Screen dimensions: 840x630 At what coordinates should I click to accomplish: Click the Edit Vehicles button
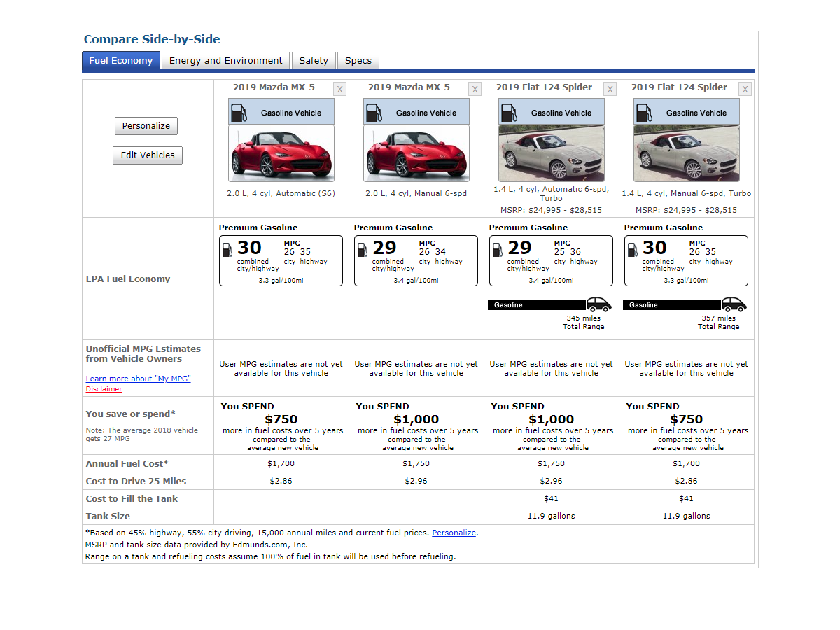click(148, 155)
